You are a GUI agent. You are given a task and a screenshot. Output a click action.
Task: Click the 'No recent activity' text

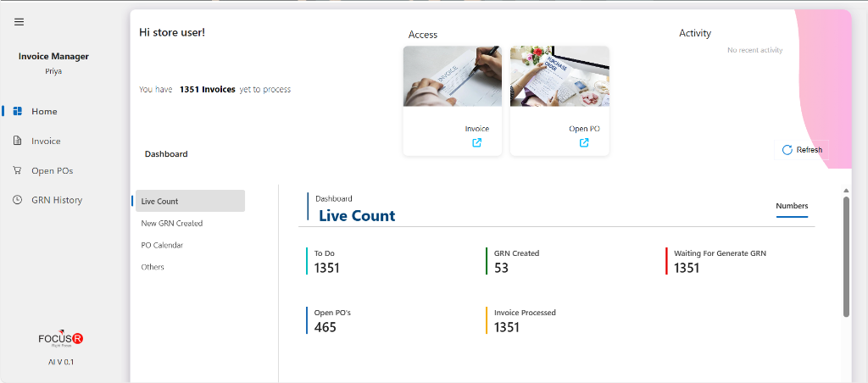click(x=755, y=50)
